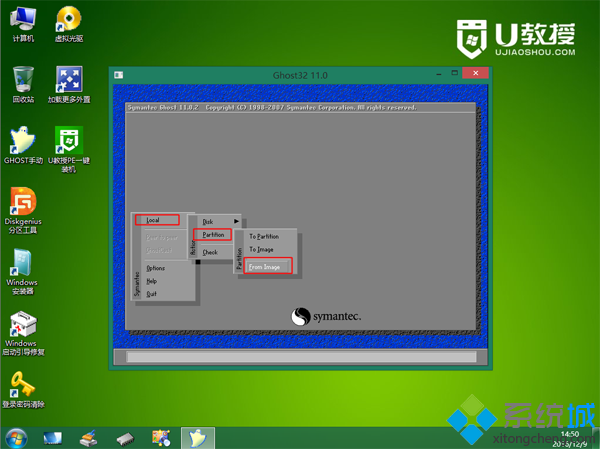Open Options in the Ghost menu
Viewport: 600px width, 449px height.
(156, 268)
